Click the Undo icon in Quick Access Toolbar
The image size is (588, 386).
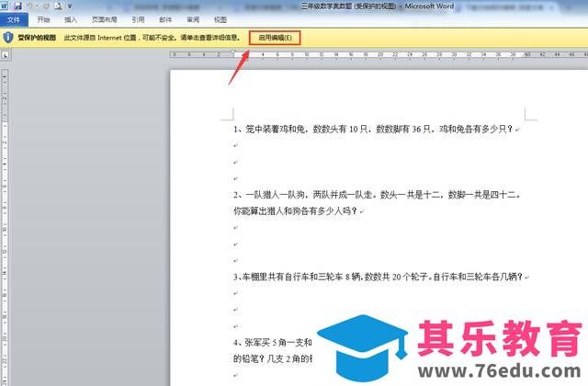pyautogui.click(x=30, y=6)
